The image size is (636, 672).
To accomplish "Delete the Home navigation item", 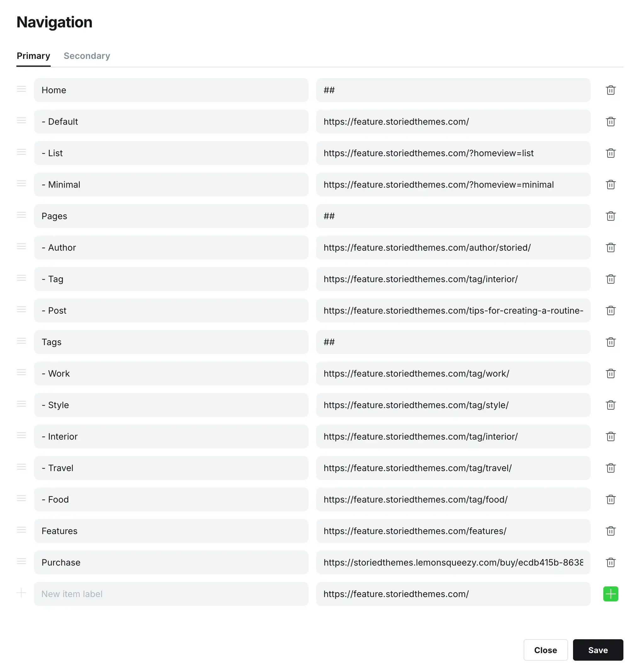I will (x=610, y=90).
